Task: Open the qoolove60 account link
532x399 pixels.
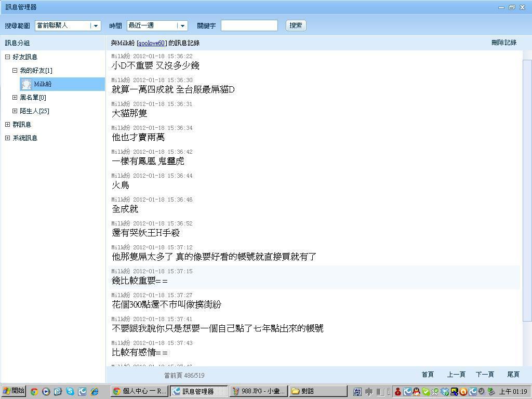Action: 152,43
